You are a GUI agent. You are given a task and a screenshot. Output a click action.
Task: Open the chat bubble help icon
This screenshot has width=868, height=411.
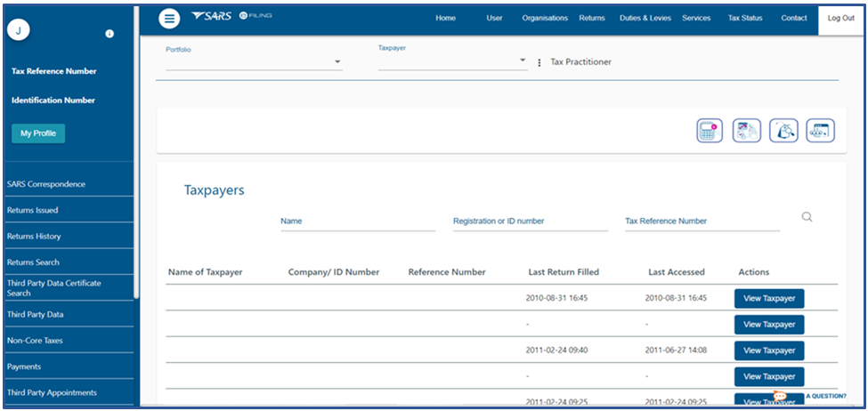tap(780, 397)
